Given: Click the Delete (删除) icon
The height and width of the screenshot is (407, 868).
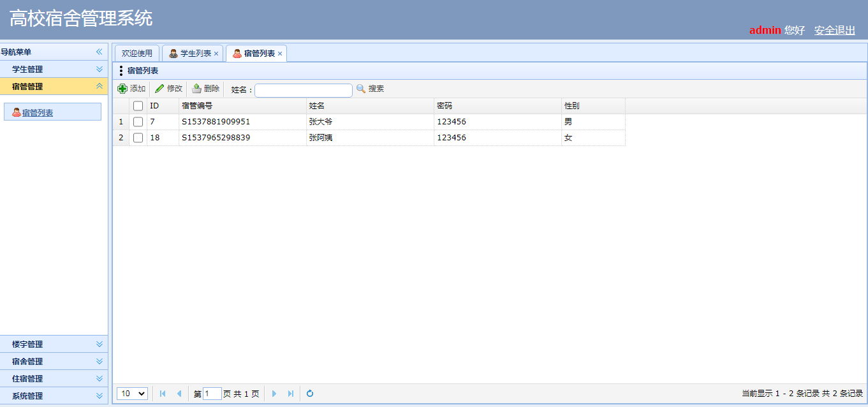Looking at the screenshot, I should 196,89.
